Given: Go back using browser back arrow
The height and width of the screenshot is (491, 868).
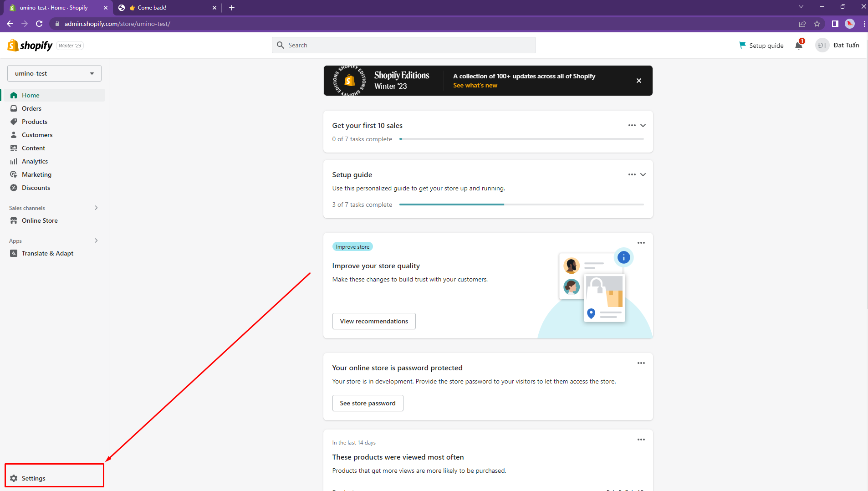Looking at the screenshot, I should click(10, 24).
